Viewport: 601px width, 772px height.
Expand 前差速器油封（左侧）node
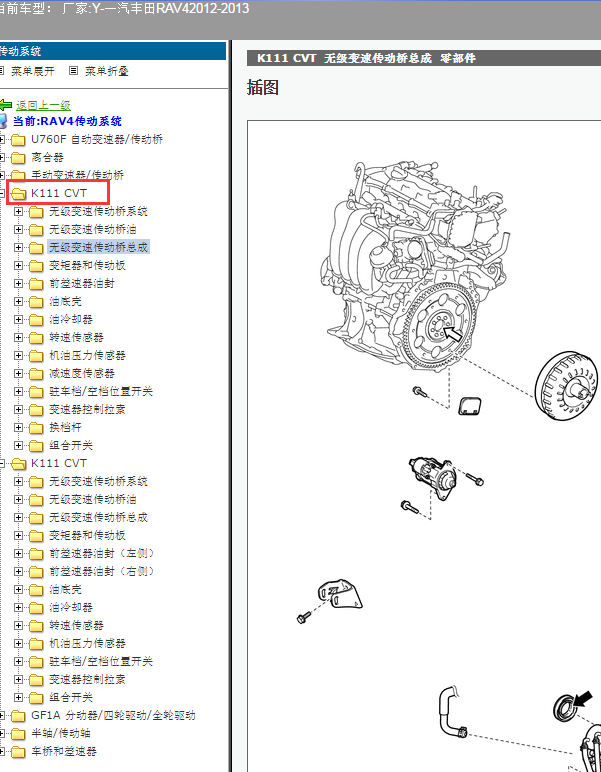(x=19, y=553)
